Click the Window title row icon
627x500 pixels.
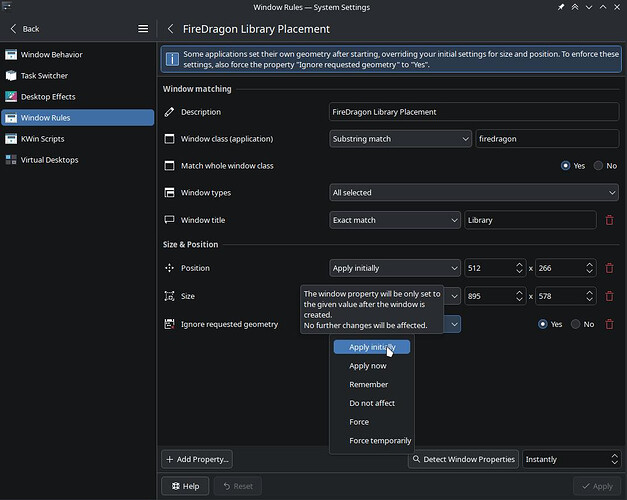(170, 220)
